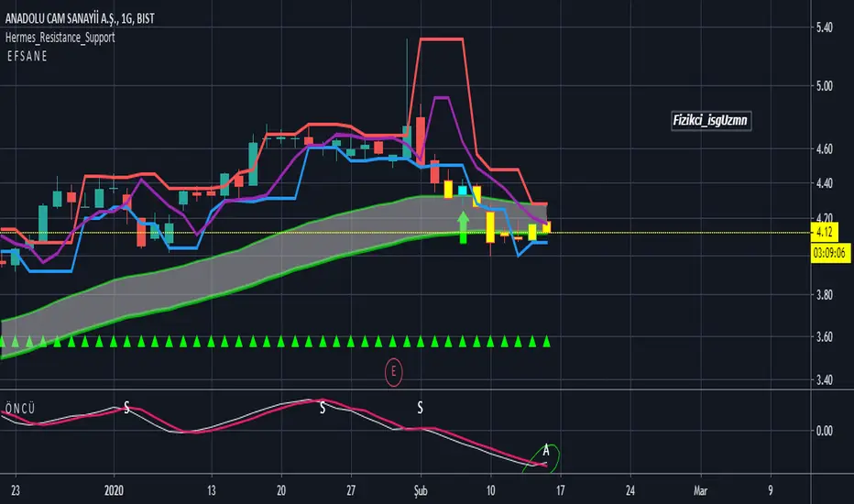Viewport: 854px width, 504px height.
Task: Click the red resistance line's flat top near 5.30
Action: 442,39
